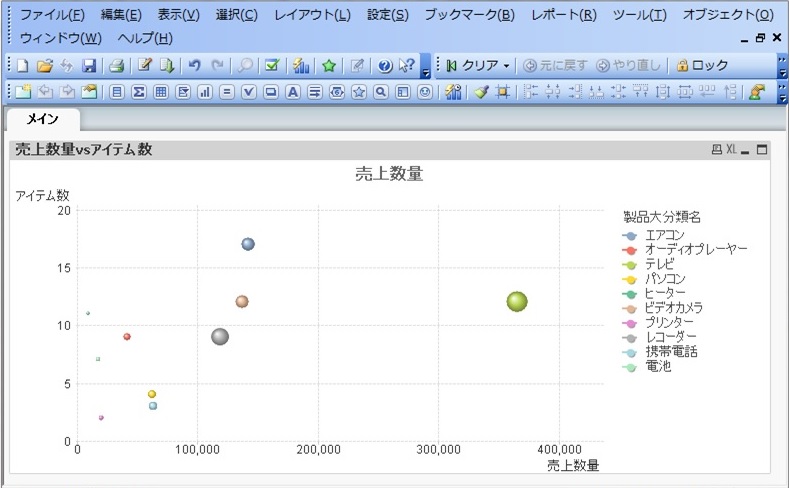Viewport: 789px width, 488px height.
Task: Create a Slider/Calendar object
Action: (337, 92)
